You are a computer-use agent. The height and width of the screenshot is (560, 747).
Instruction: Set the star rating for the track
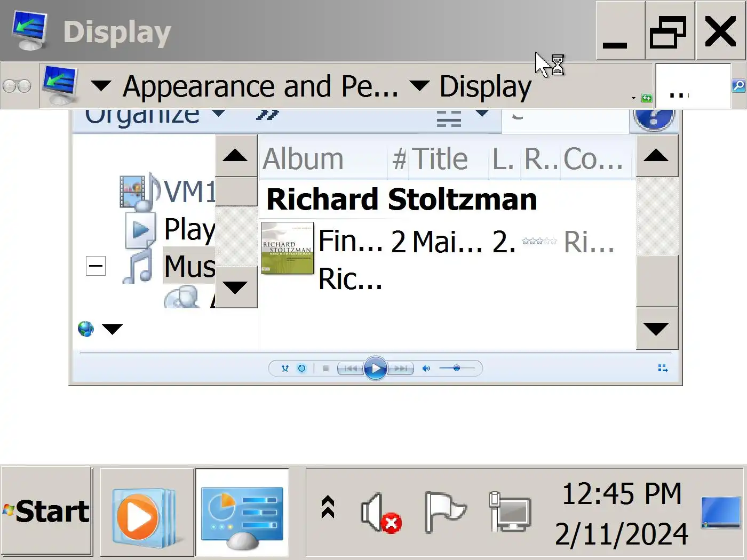pyautogui.click(x=539, y=241)
